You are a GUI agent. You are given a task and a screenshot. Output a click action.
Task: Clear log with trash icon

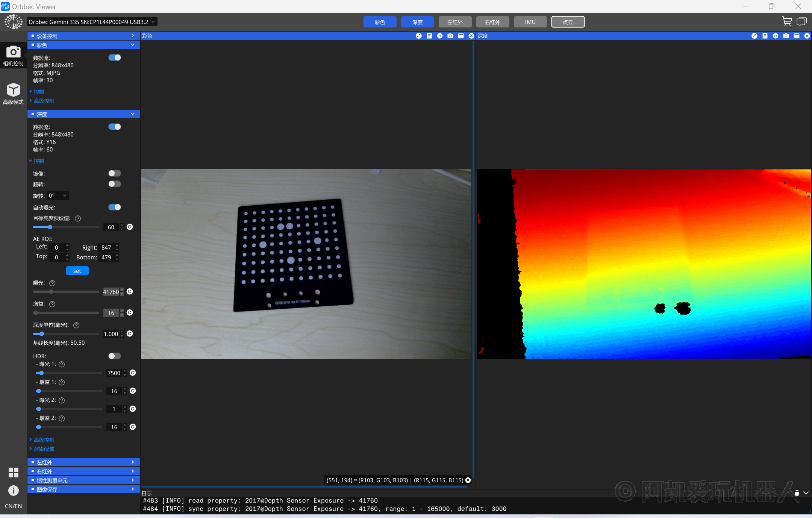click(797, 493)
